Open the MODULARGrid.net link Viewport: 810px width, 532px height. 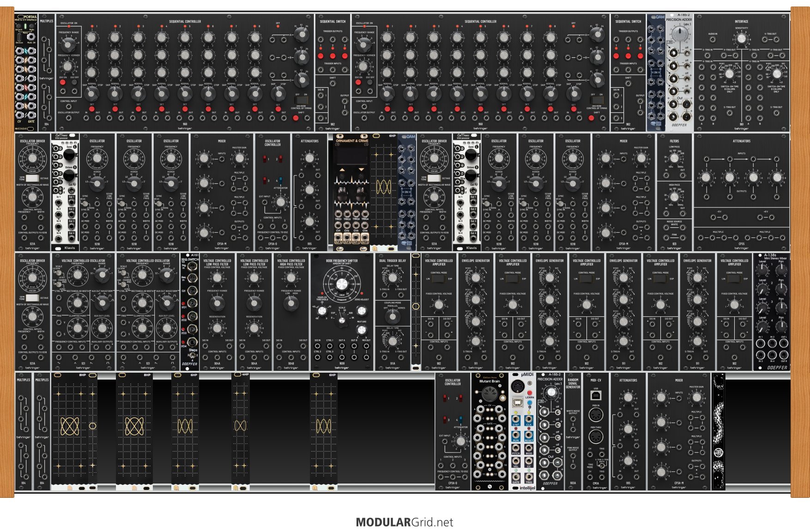click(x=405, y=522)
